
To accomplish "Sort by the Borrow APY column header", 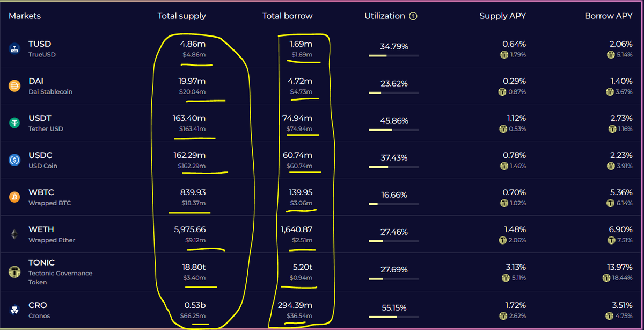I will (609, 16).
